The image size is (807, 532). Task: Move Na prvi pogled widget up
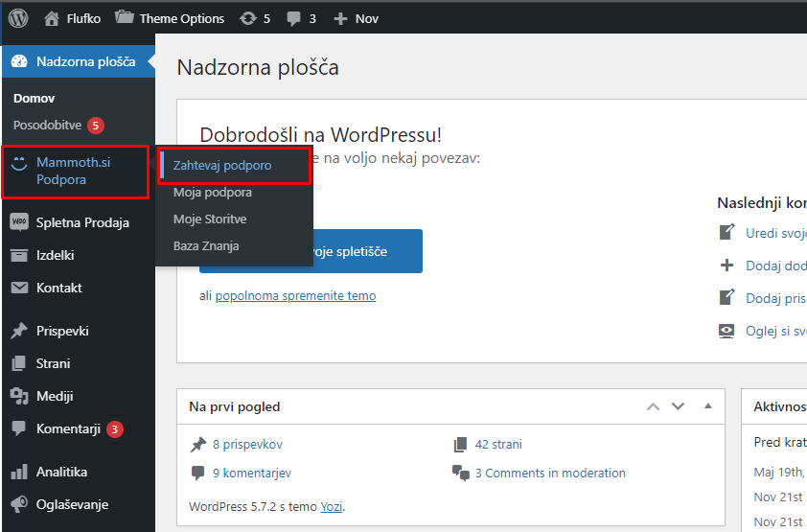(x=653, y=406)
